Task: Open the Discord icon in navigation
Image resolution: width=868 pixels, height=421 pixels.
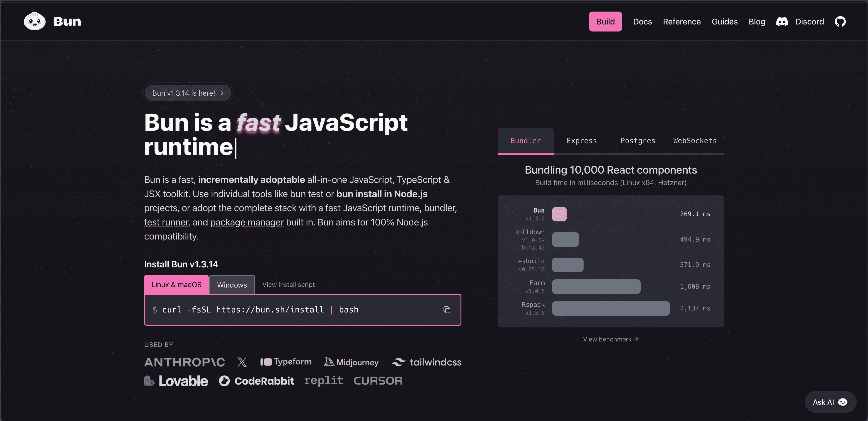Action: 782,22
